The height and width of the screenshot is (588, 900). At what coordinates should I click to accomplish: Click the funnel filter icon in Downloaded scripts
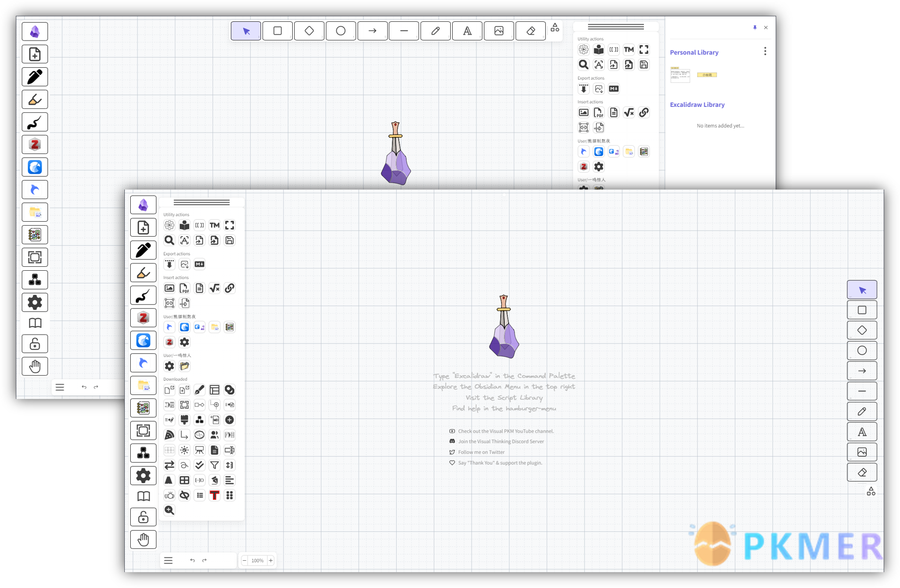(214, 465)
